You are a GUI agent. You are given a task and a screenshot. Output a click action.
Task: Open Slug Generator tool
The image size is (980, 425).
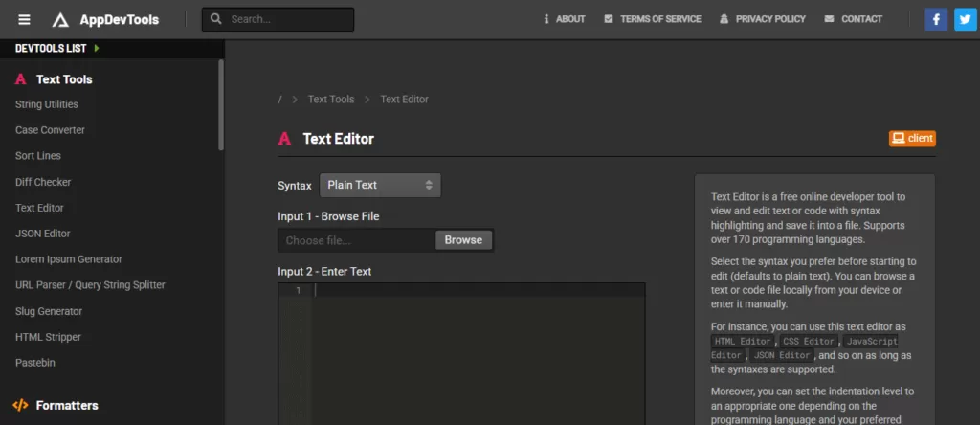49,311
